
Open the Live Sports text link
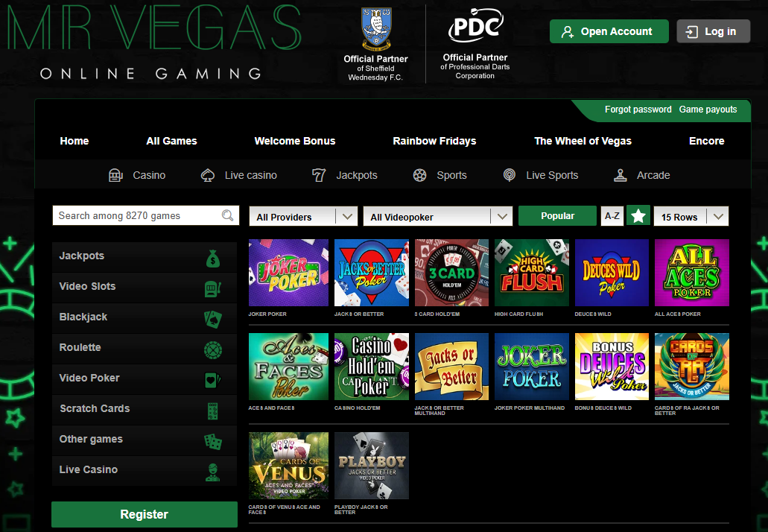click(x=552, y=175)
